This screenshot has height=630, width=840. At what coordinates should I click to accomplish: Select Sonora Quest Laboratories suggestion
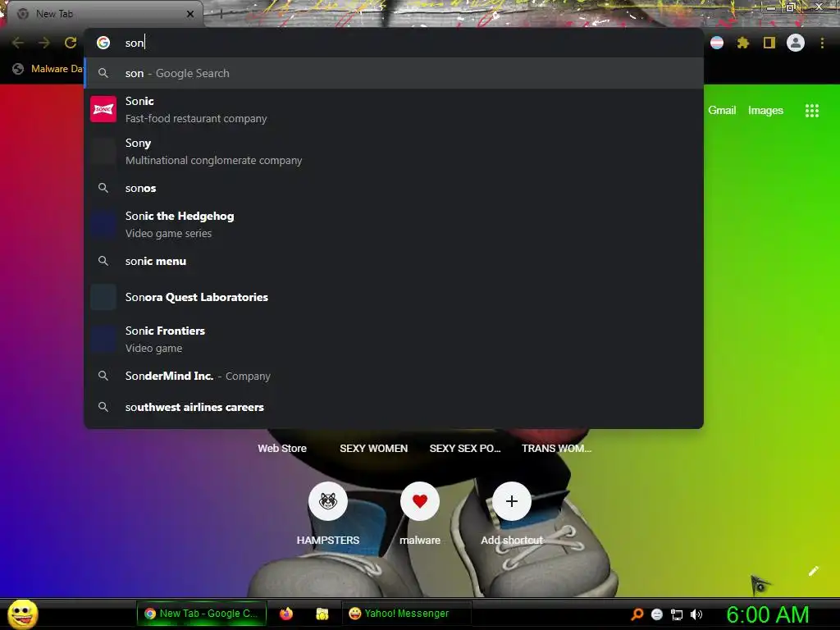tap(394, 297)
